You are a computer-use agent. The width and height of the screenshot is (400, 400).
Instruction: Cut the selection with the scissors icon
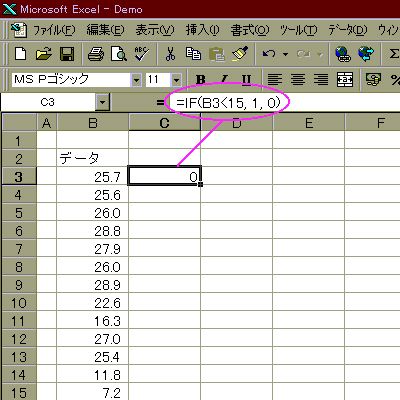click(170, 54)
